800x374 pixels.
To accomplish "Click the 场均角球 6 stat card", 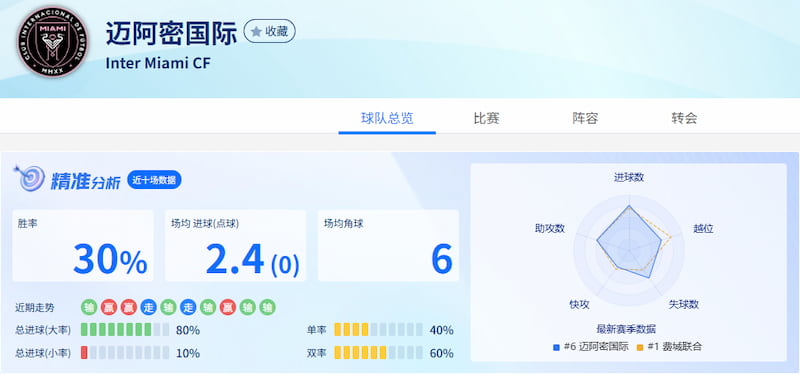I will click(x=388, y=245).
